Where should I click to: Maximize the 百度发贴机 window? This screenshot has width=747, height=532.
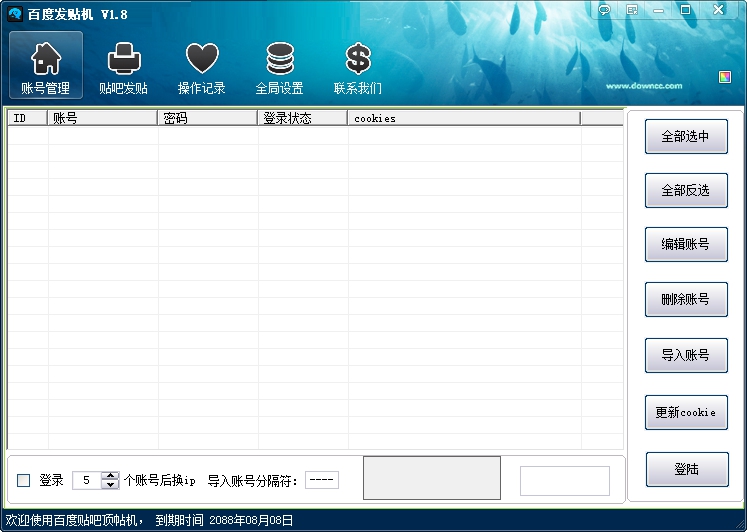pos(685,10)
